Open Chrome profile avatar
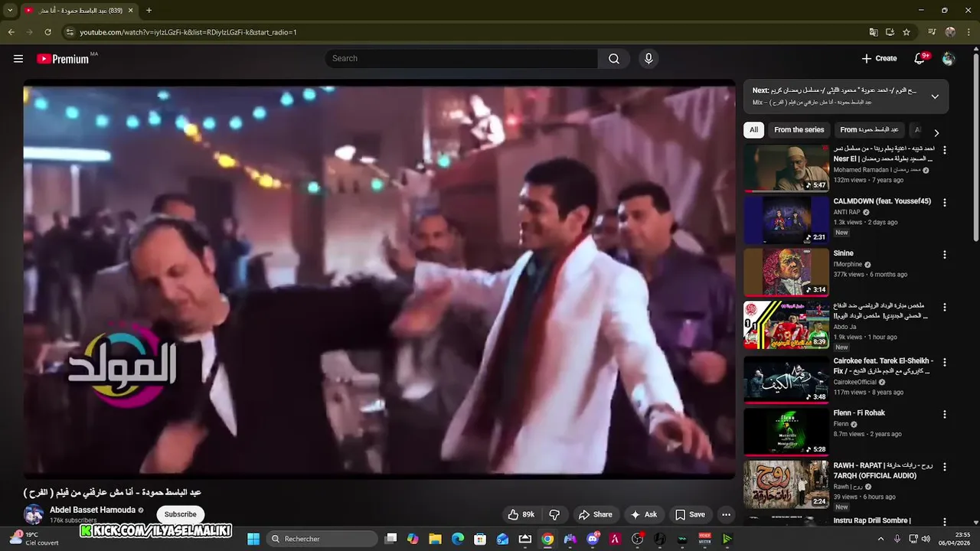 tap(950, 32)
